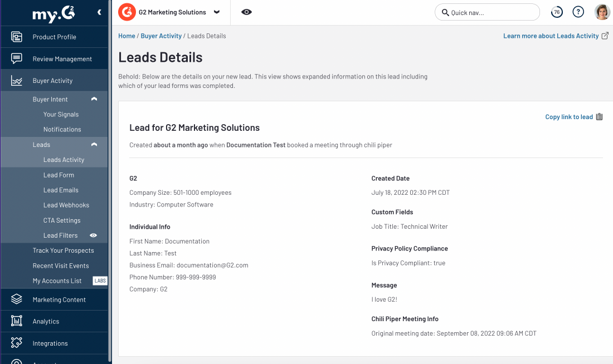Screen dimensions: 613x364
Task: Click the score 76 progress circle
Action: (x=556, y=12)
